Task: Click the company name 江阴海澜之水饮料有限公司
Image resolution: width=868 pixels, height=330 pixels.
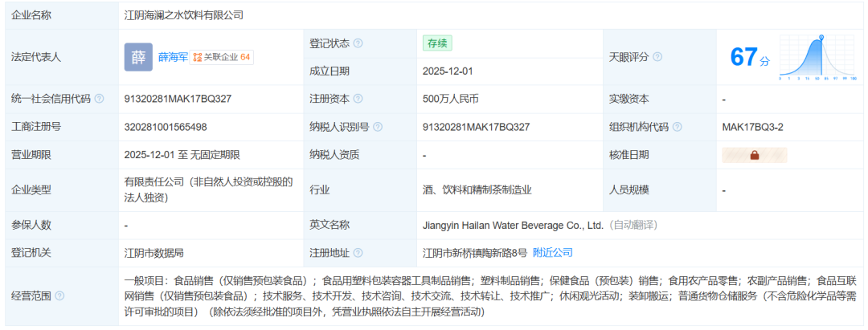Action: click(x=184, y=15)
